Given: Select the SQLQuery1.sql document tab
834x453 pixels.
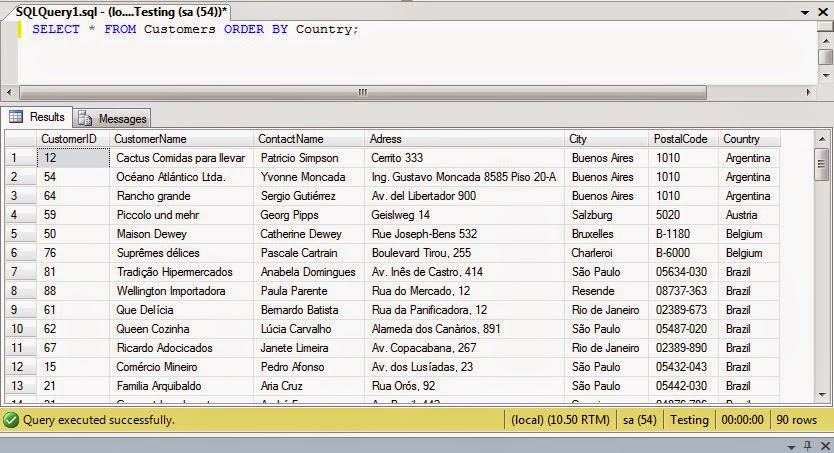Looking at the screenshot, I should point(121,12).
